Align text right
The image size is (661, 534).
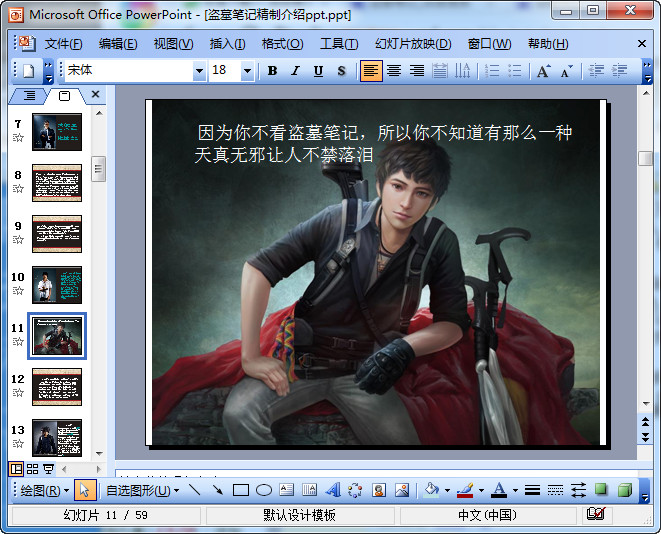click(x=417, y=70)
